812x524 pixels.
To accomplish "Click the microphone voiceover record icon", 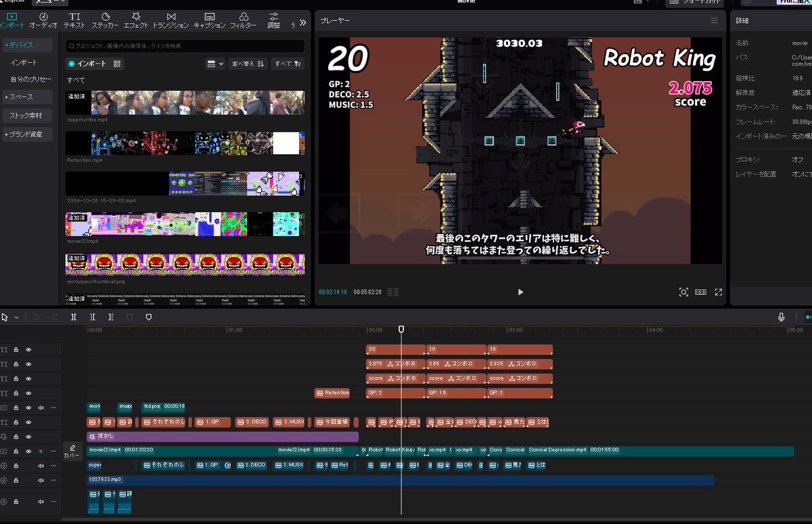I will tap(782, 317).
